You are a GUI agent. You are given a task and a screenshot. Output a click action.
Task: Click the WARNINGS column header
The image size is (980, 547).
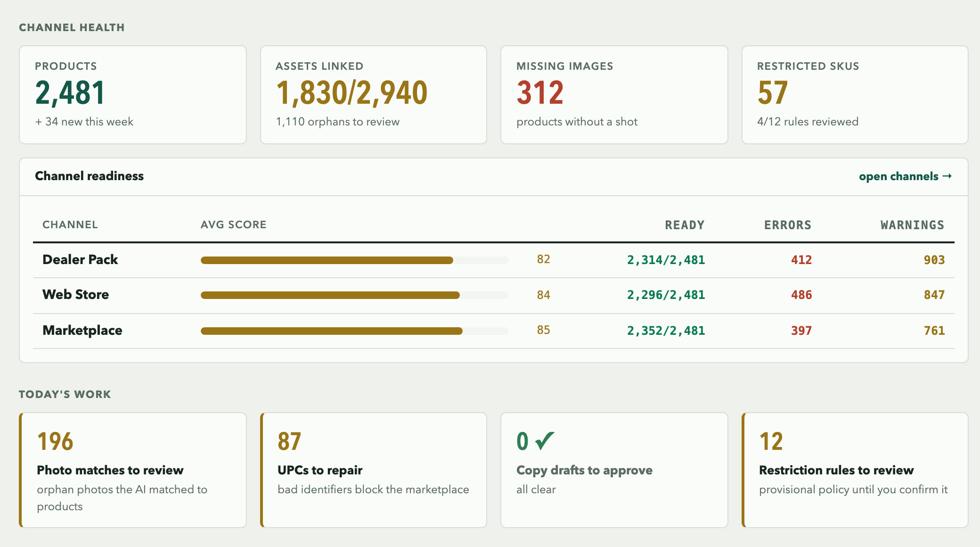tap(913, 225)
